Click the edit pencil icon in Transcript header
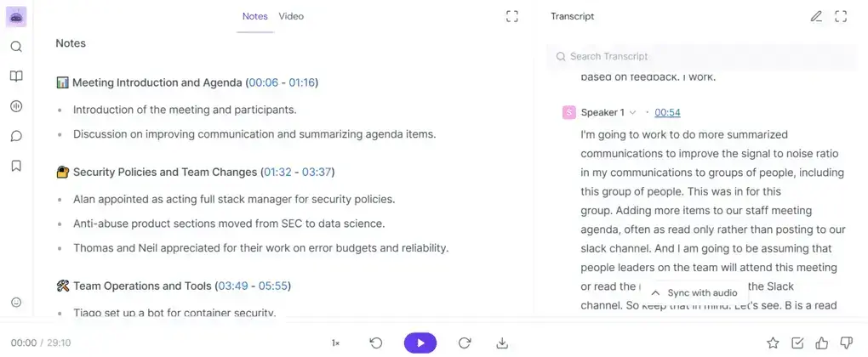The height and width of the screenshot is (357, 868). tap(816, 16)
